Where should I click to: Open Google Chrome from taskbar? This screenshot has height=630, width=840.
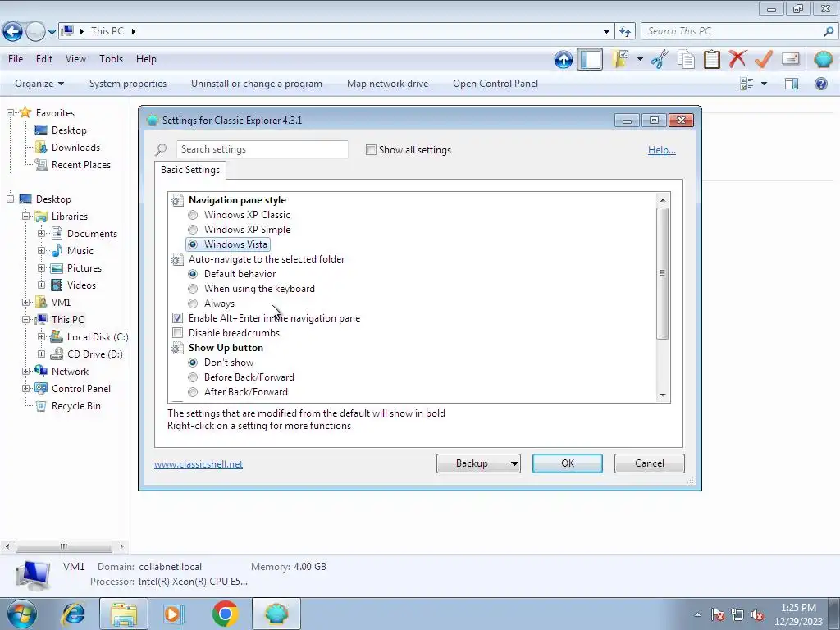[225, 614]
